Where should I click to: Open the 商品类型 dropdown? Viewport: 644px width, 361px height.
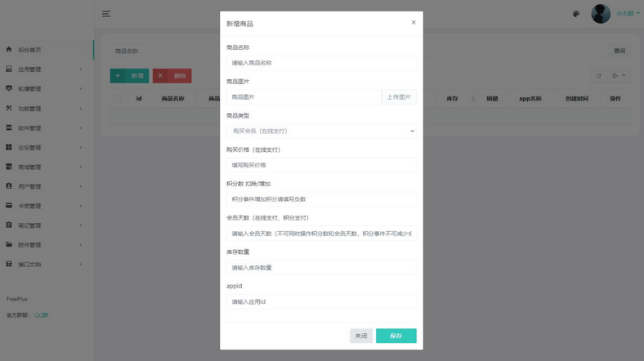click(321, 131)
